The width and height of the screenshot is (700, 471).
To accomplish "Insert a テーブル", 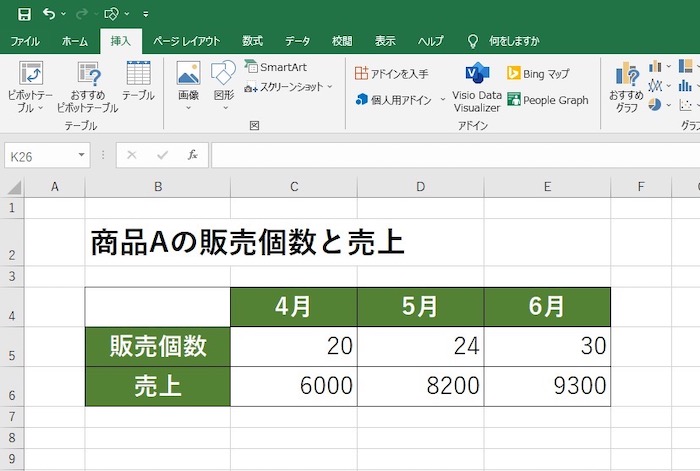I will click(138, 80).
